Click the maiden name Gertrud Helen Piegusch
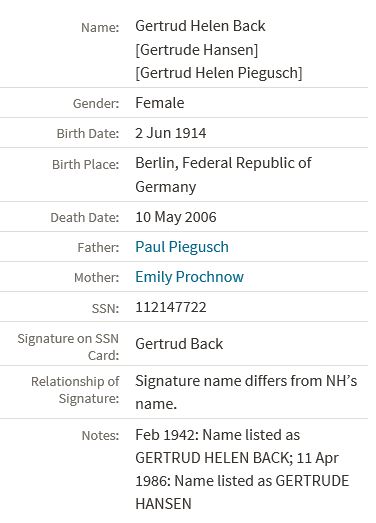 (219, 73)
